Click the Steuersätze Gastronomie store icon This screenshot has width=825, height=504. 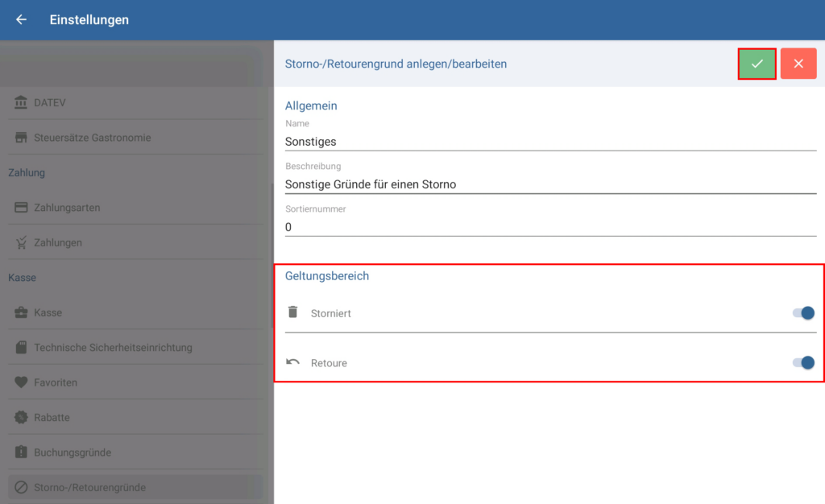click(21, 138)
